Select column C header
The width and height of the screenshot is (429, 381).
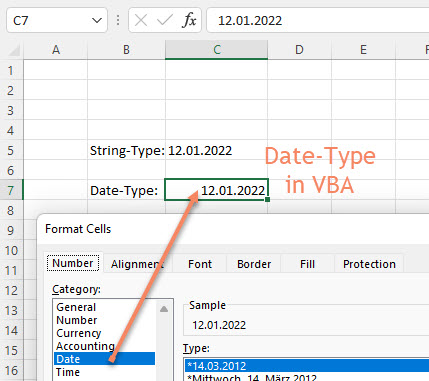click(x=217, y=50)
